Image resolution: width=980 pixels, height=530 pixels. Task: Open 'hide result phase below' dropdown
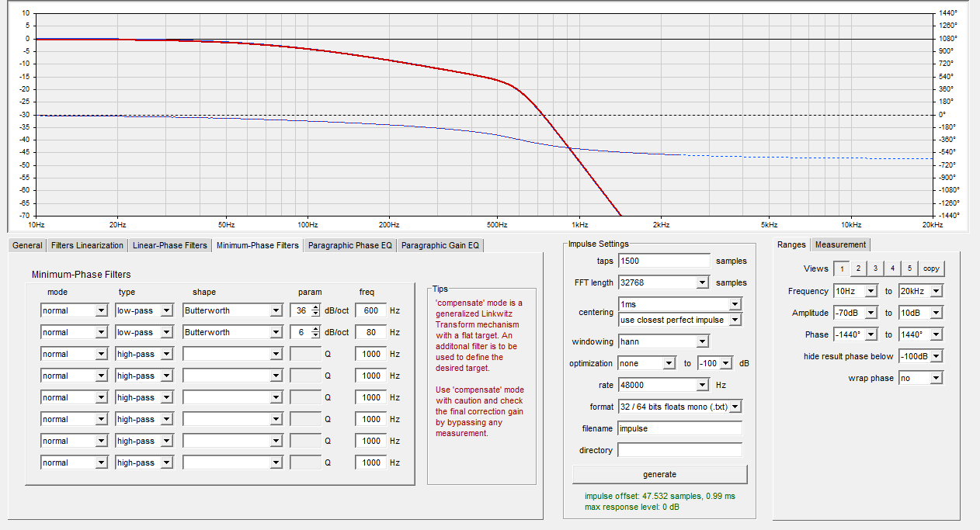(921, 356)
